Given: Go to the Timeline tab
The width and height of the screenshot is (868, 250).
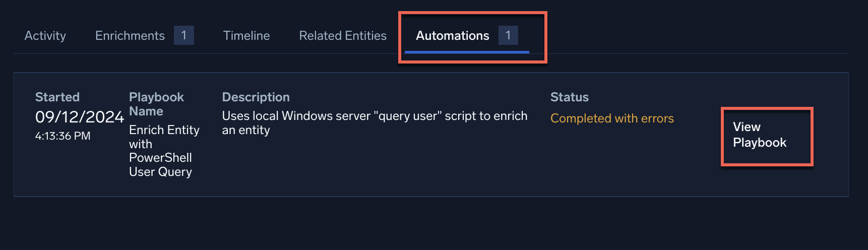Looking at the screenshot, I should pyautogui.click(x=246, y=36).
